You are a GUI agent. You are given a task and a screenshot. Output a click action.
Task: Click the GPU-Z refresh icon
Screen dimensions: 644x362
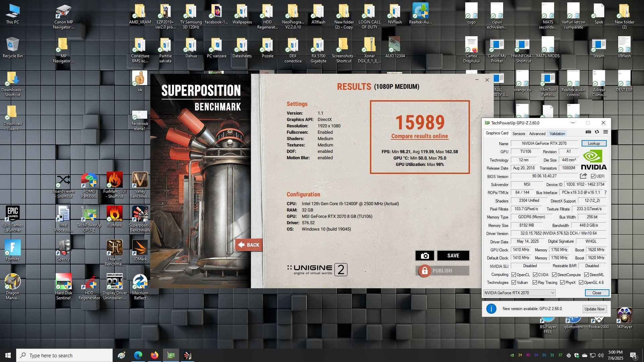[597, 132]
